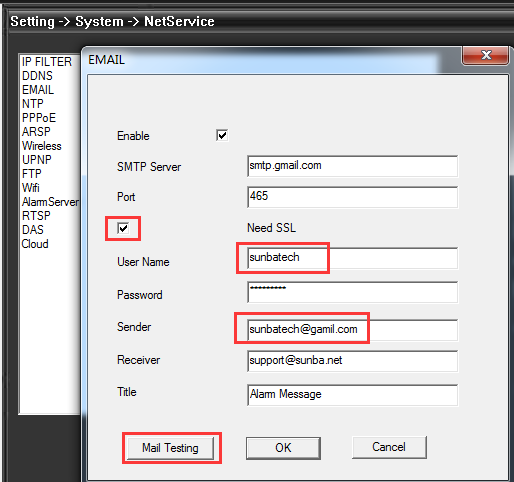The width and height of the screenshot is (514, 482).
Task: Select IP FILTER in the service list
Action: tap(47, 62)
